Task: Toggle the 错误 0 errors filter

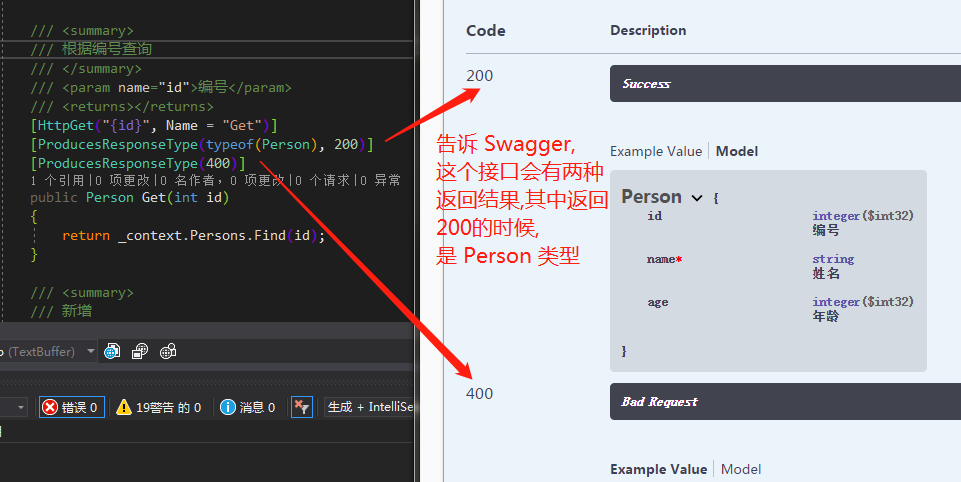Action: click(72, 407)
